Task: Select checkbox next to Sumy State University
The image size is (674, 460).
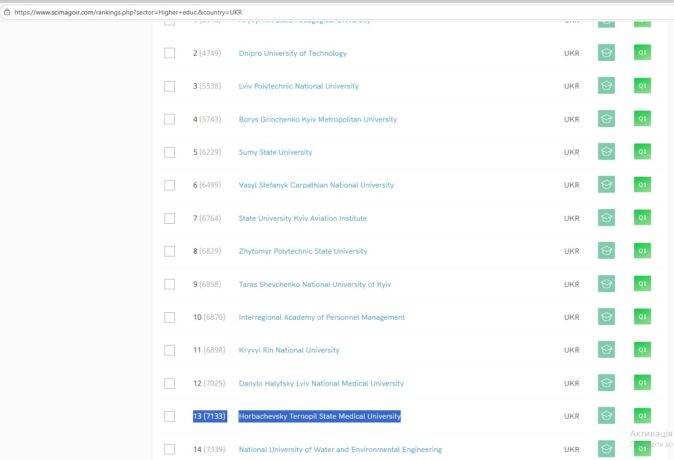Action: (170, 152)
